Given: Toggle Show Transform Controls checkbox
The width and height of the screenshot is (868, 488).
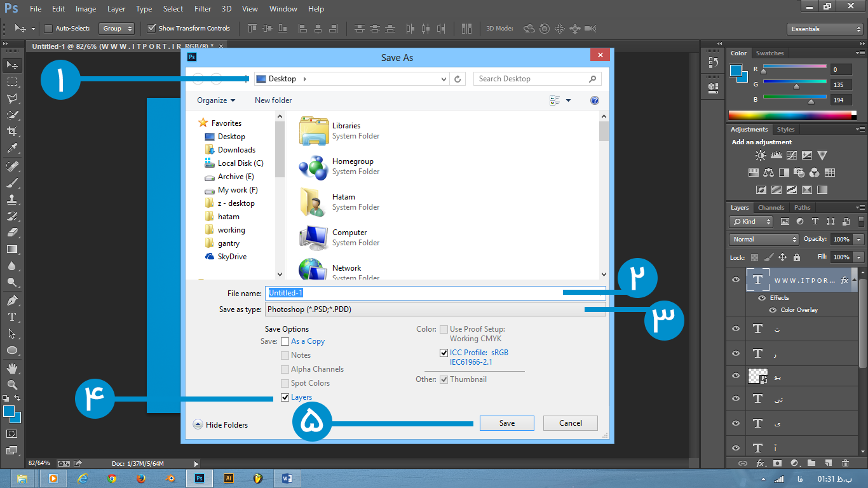Looking at the screenshot, I should pyautogui.click(x=151, y=28).
